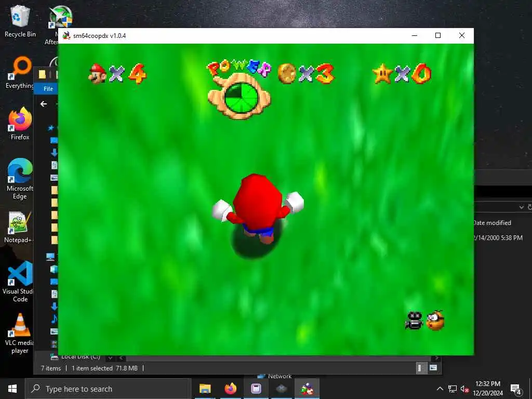The height and width of the screenshot is (399, 532).
Task: Select the Quick access star in File Explorer
Action: [51, 128]
